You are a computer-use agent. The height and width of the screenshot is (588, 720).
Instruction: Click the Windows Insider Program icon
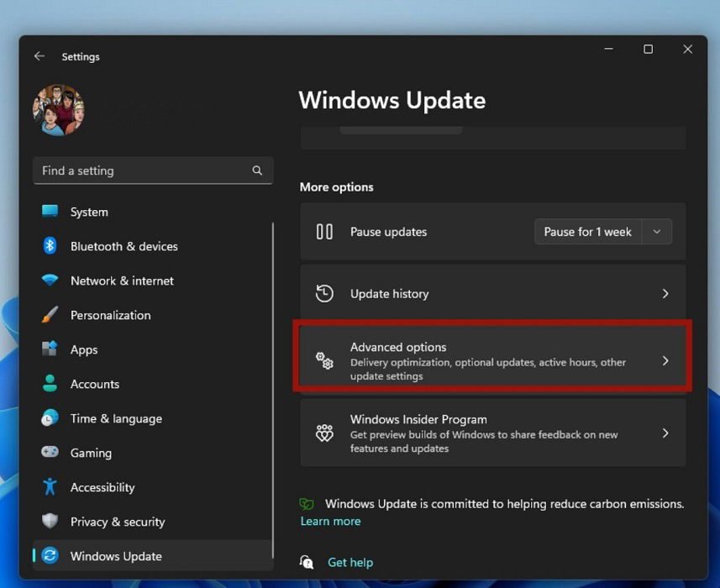pos(324,433)
